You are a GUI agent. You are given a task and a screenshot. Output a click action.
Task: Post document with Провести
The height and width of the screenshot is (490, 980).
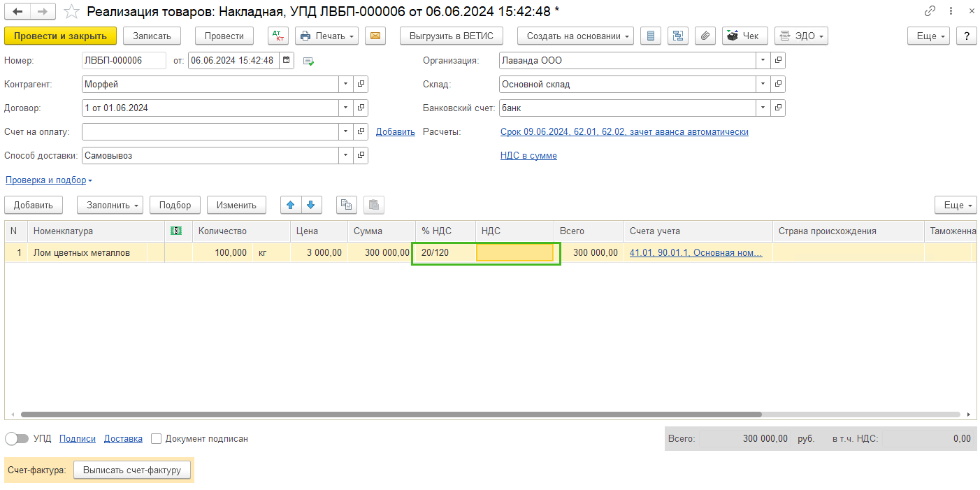(224, 36)
